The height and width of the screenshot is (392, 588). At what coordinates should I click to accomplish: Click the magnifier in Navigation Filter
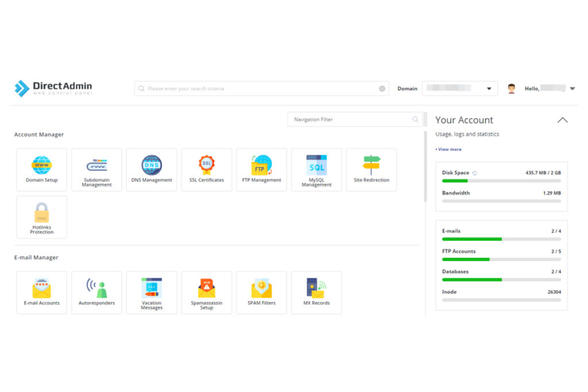pyautogui.click(x=415, y=119)
